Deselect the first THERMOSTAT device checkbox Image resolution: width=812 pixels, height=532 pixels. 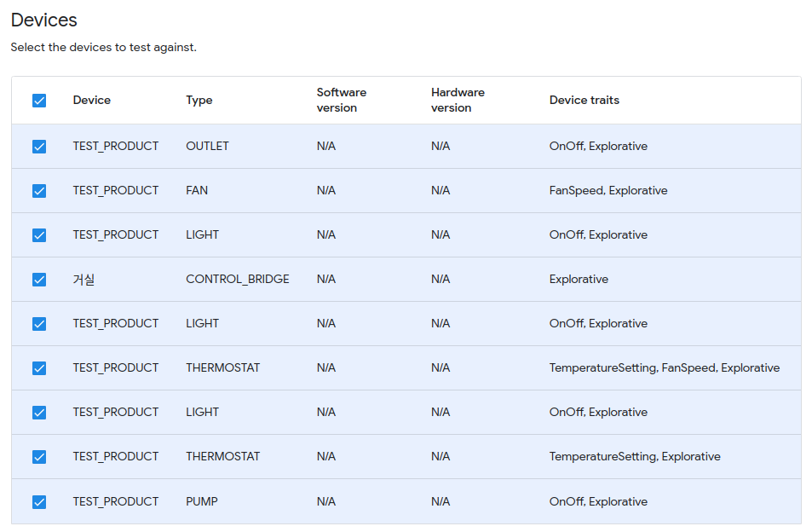tap(39, 367)
